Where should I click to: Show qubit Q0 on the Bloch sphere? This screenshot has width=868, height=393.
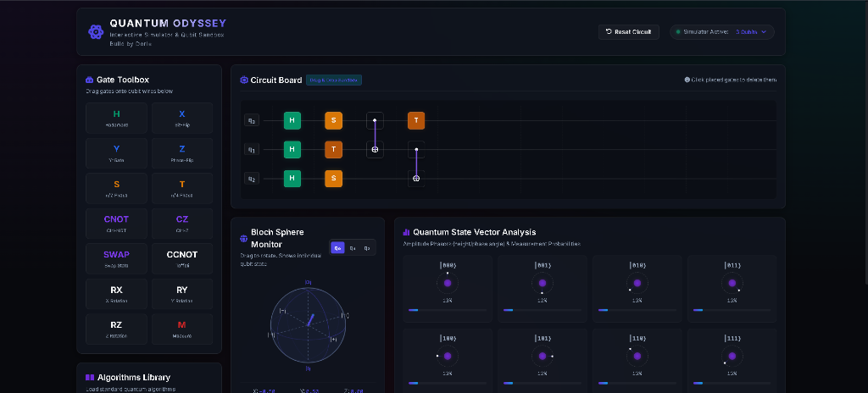click(x=337, y=248)
